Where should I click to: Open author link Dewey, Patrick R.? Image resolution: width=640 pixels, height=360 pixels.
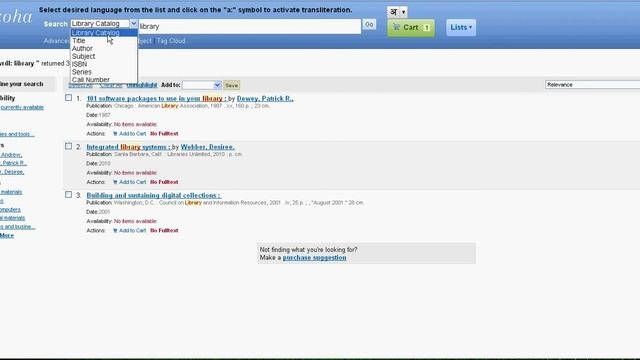pyautogui.click(x=265, y=98)
